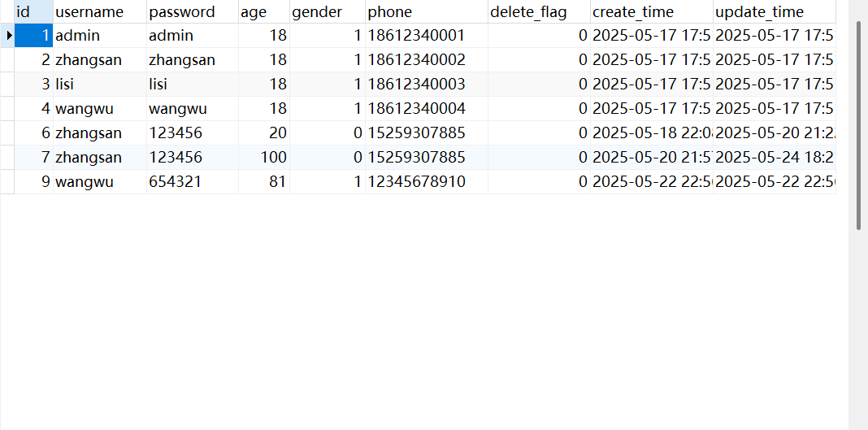Click phone cell 18612340002
The height and width of the screenshot is (430, 868).
coord(426,60)
